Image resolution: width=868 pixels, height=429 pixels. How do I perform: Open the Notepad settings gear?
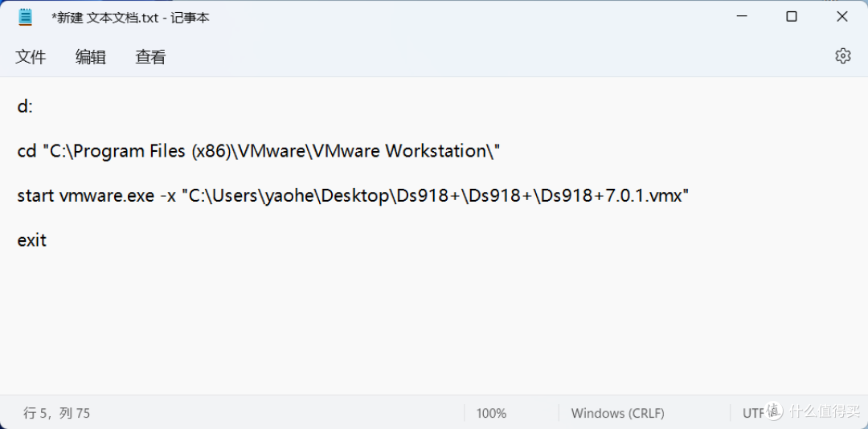(842, 56)
